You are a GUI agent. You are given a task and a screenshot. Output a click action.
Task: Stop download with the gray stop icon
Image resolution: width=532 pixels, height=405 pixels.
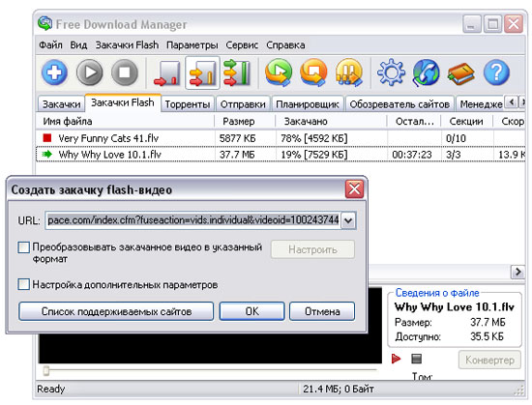[x=125, y=72]
